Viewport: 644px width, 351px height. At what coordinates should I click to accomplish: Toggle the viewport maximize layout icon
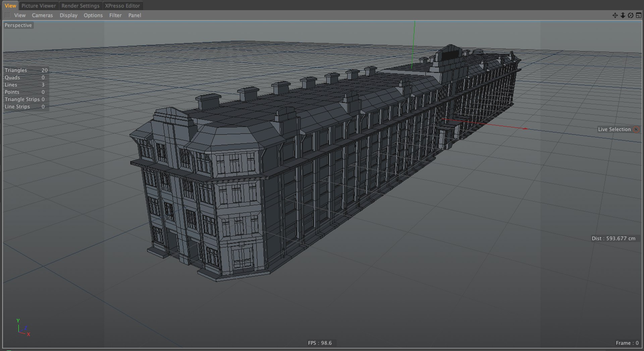pos(639,15)
